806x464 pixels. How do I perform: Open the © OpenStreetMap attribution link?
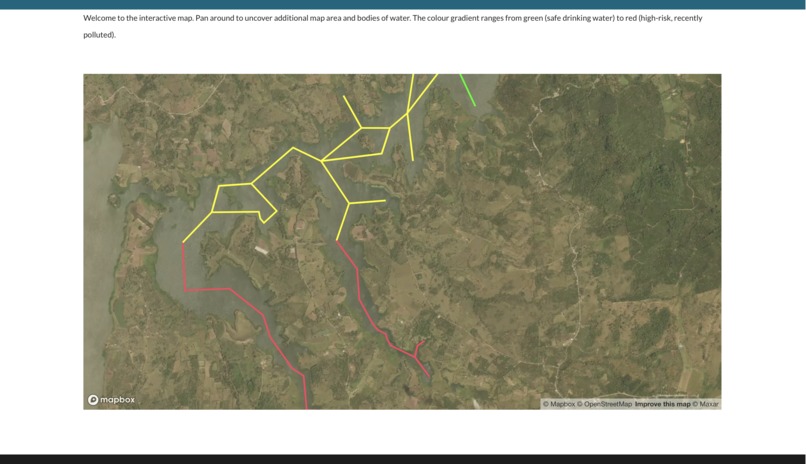[x=604, y=404]
